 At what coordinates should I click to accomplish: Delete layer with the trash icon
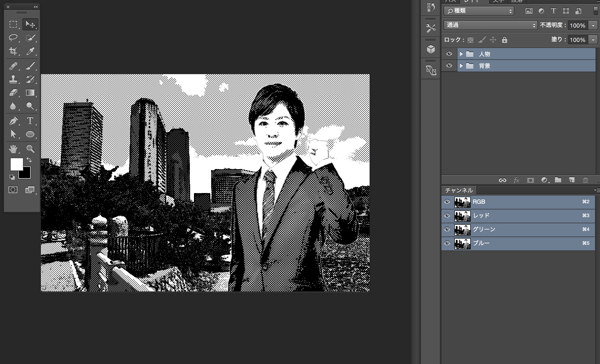(585, 180)
